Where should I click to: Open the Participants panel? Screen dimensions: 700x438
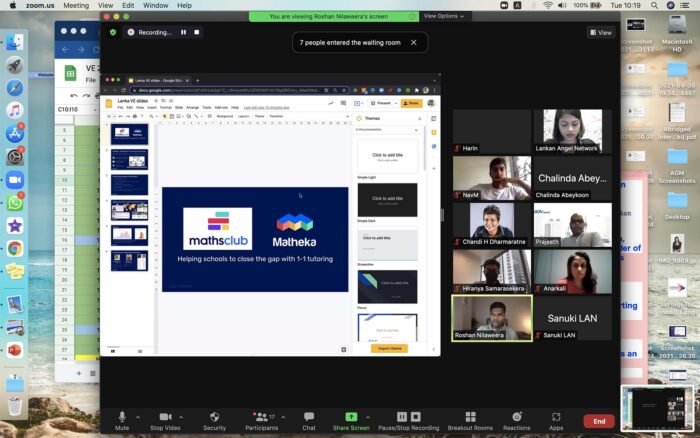261,417
